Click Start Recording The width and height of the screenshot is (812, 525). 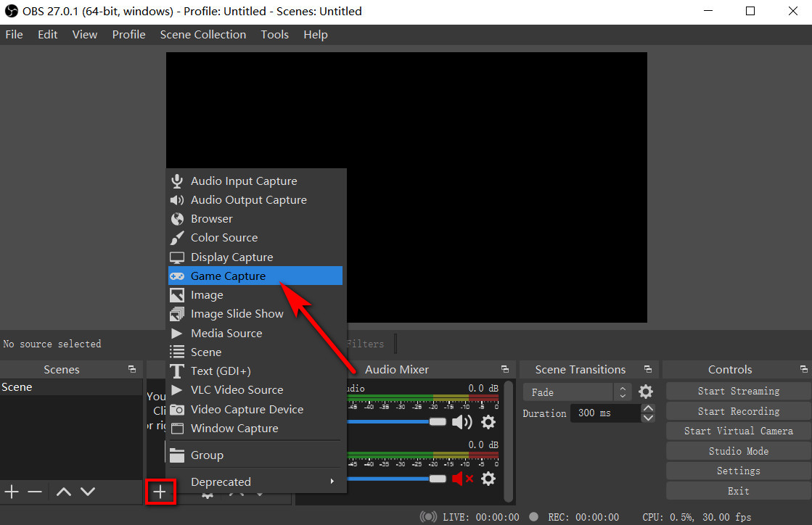(x=739, y=411)
